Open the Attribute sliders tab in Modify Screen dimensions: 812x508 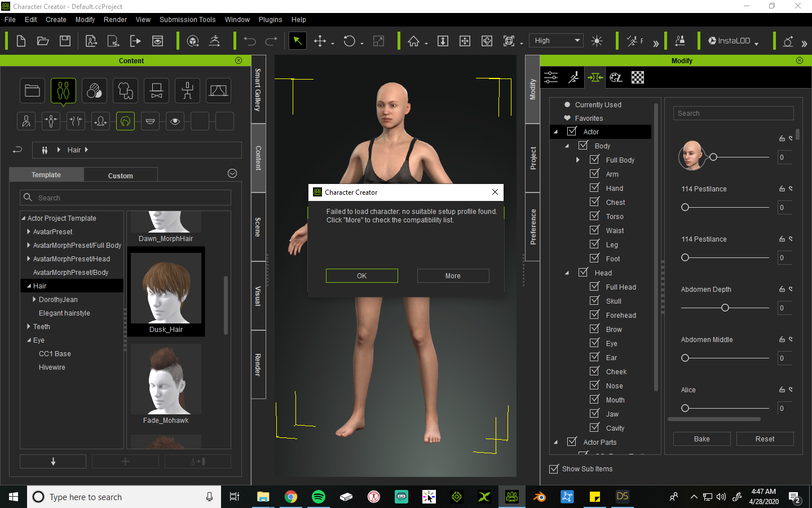coord(551,77)
